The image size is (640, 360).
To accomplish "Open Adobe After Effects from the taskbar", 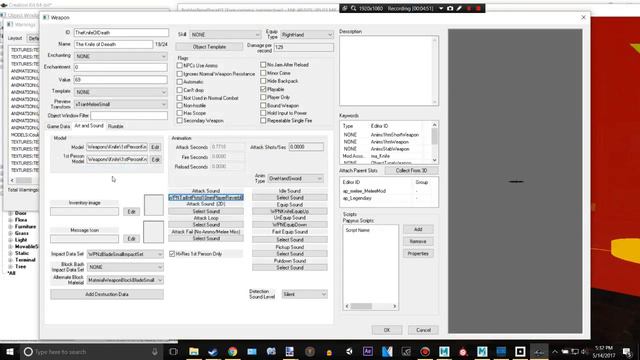I will (x=368, y=351).
